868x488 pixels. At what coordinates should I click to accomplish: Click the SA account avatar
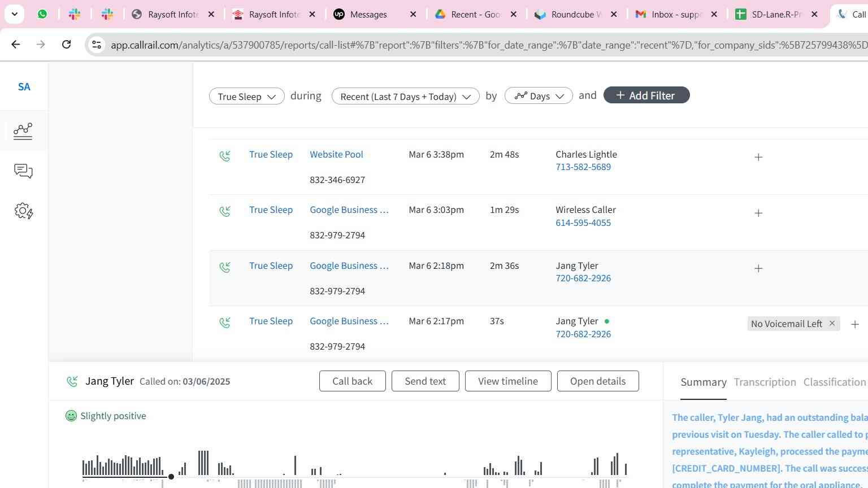[x=24, y=86]
